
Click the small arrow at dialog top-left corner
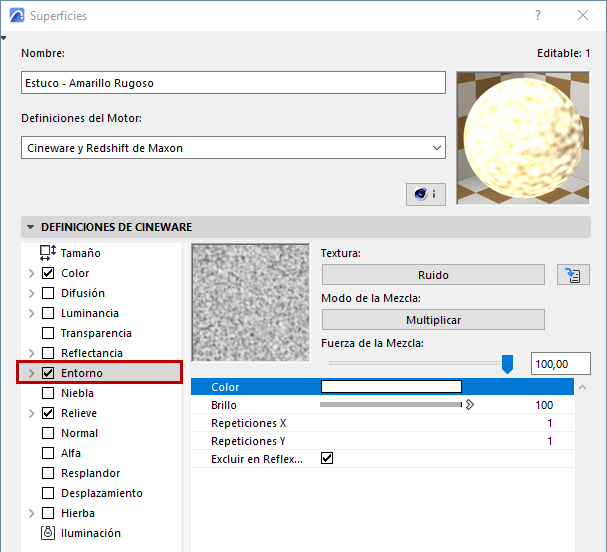pos(3,38)
